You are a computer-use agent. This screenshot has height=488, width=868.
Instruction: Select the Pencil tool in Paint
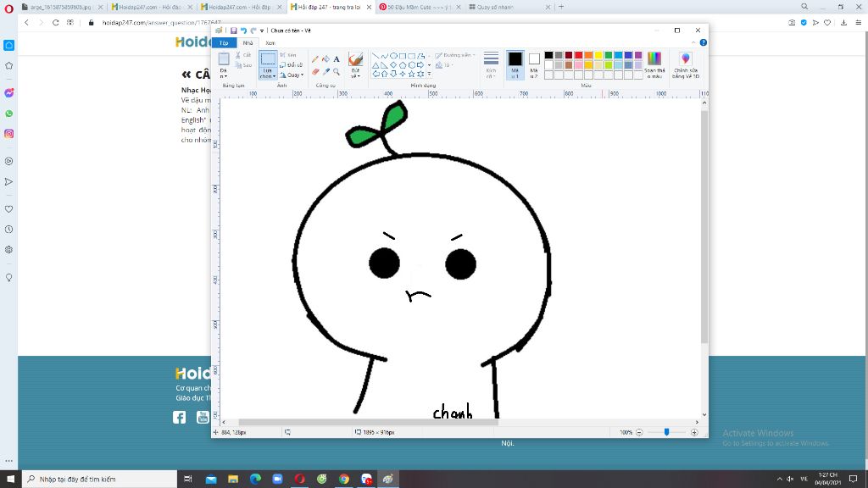(315, 59)
